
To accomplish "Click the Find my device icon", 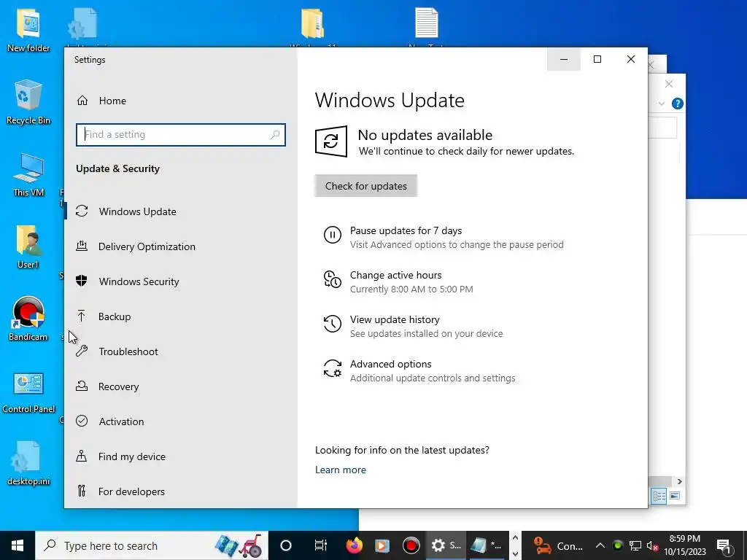I will pos(82,456).
